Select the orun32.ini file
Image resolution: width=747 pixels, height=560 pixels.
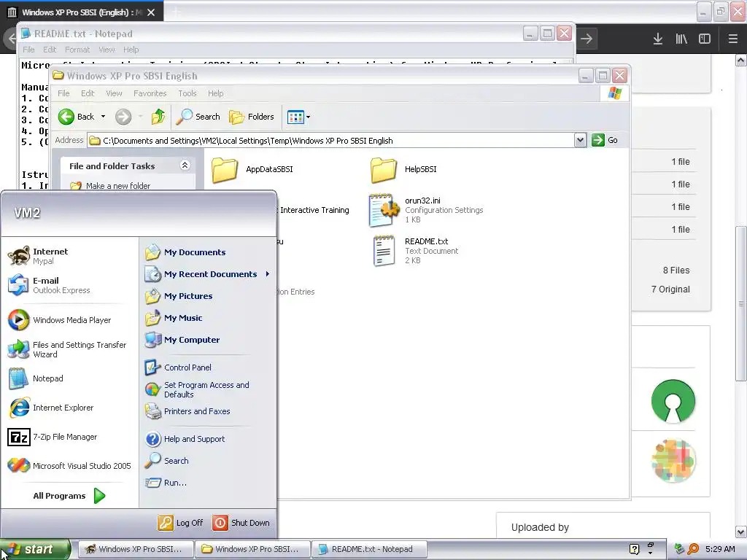426,210
